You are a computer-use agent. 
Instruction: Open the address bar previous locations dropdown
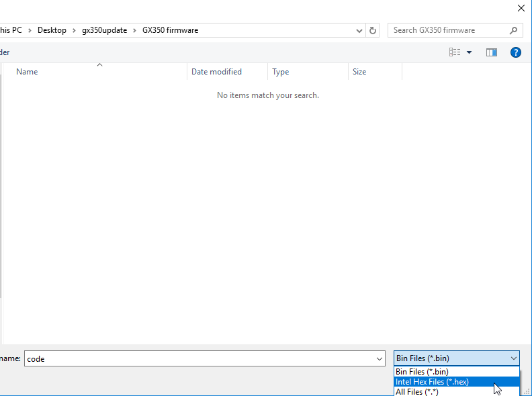pyautogui.click(x=359, y=30)
